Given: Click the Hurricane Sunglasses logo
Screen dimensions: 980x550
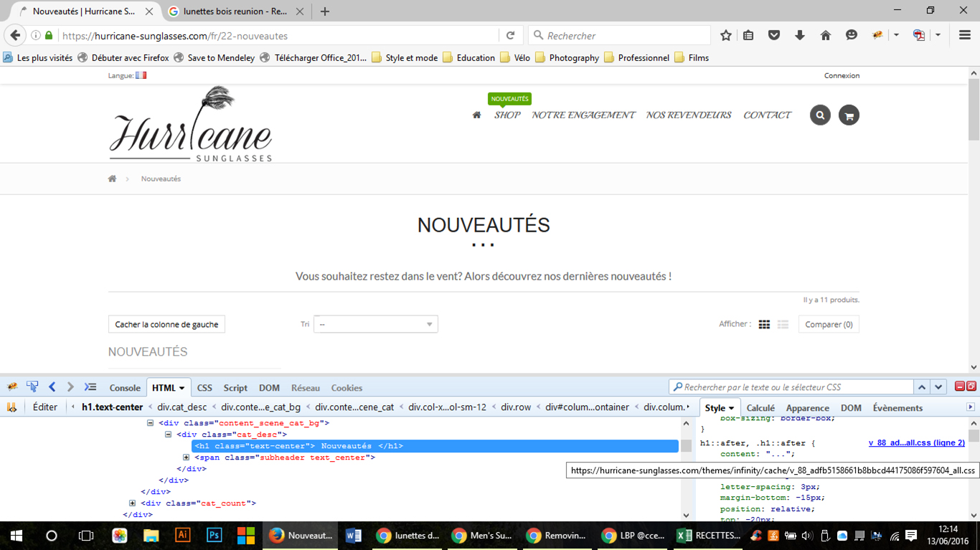Looking at the screenshot, I should click(191, 123).
